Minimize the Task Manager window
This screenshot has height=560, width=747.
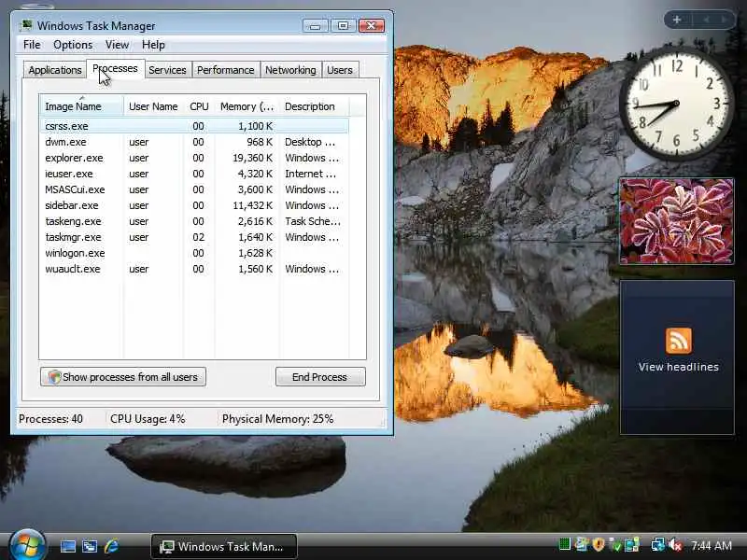click(315, 25)
